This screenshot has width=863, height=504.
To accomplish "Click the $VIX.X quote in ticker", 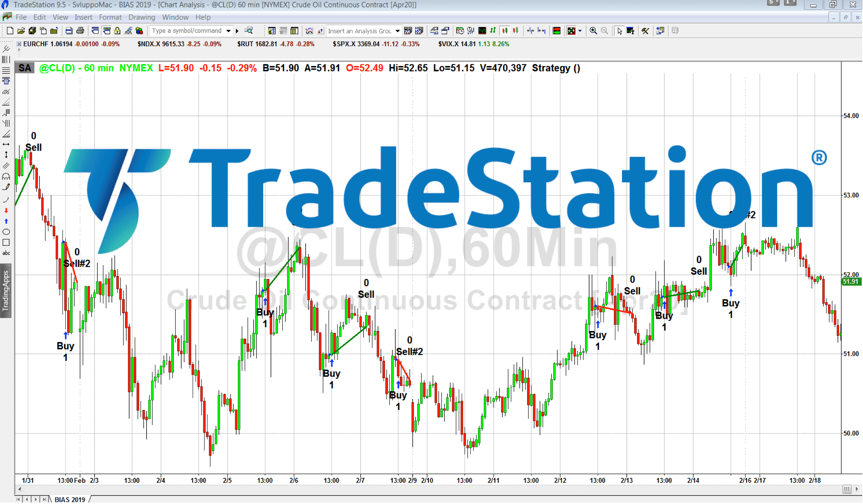I will coord(474,44).
